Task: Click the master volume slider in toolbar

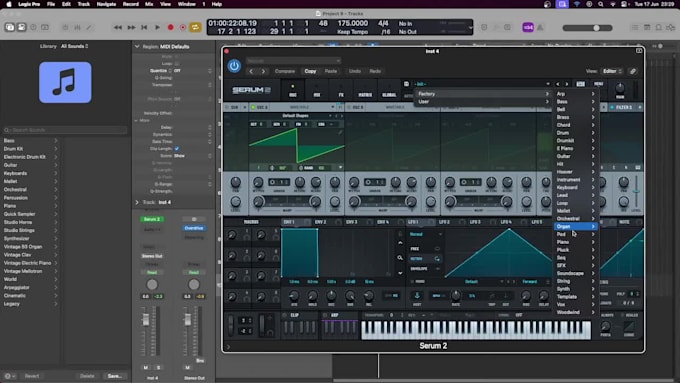Action: tap(587, 28)
